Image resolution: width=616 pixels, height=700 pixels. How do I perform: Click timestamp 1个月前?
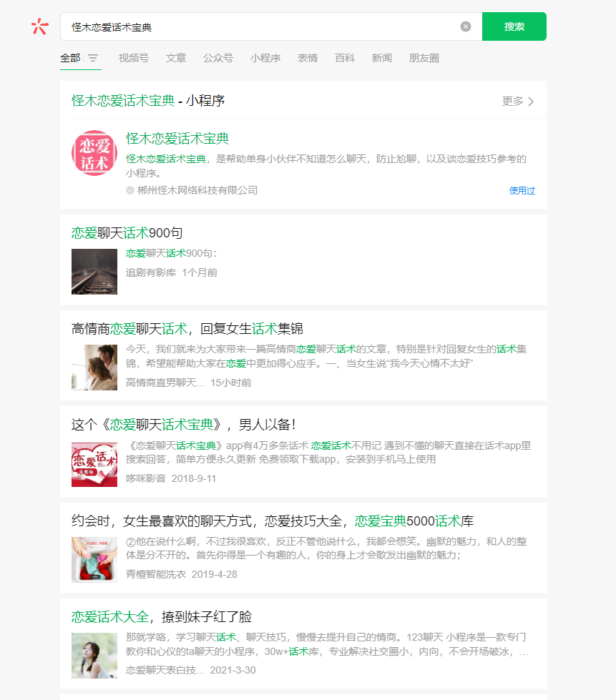[x=200, y=272]
